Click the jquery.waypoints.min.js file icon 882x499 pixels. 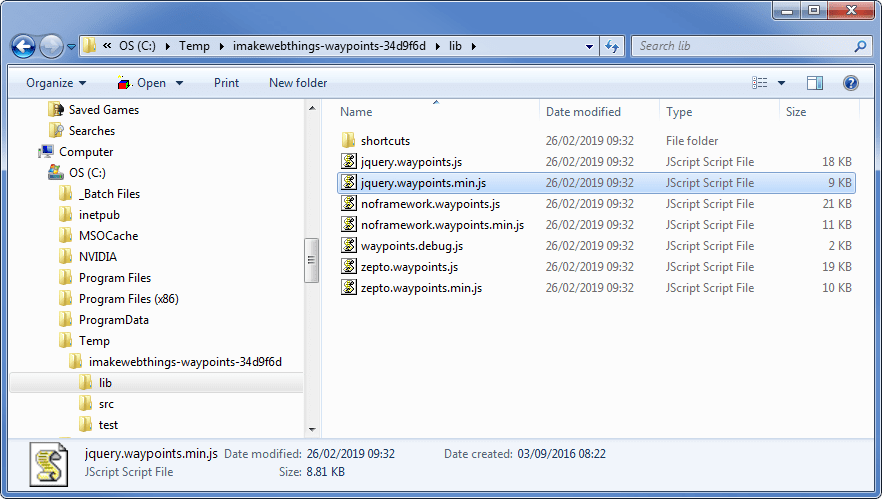tap(349, 182)
